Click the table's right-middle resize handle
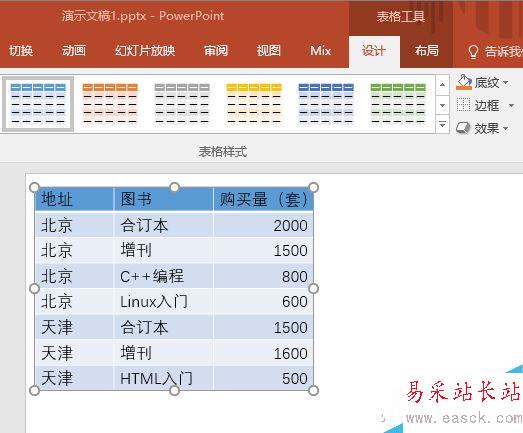 click(x=314, y=289)
